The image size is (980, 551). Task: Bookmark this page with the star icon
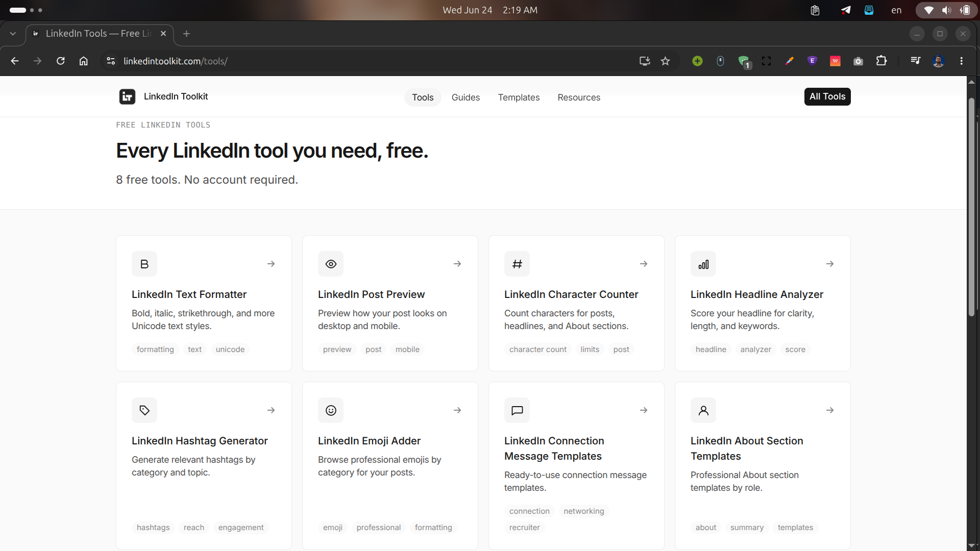tap(665, 61)
